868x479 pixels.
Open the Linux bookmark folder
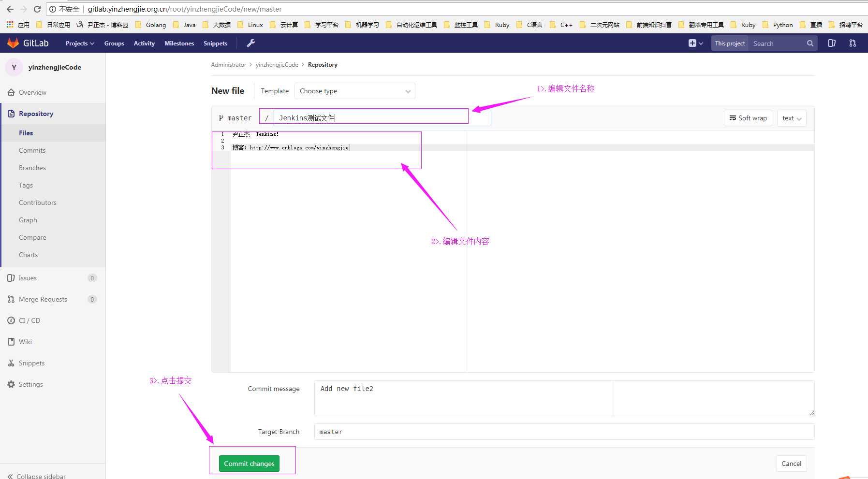[x=250, y=25]
